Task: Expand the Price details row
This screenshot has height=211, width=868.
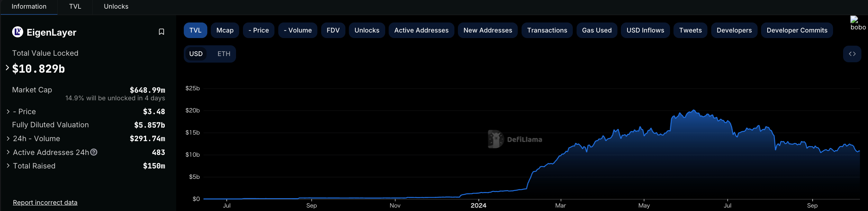Action: tap(8, 111)
